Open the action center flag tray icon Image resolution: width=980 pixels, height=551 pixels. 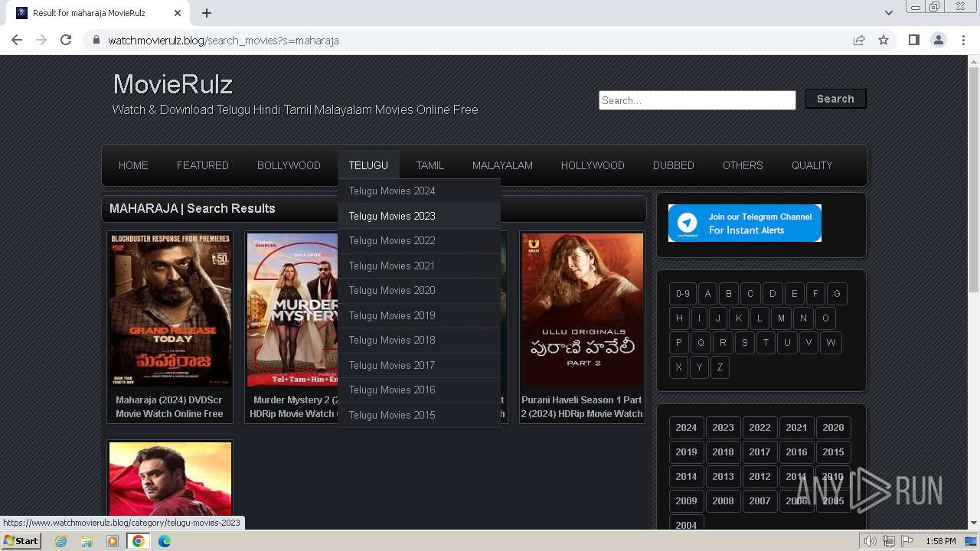[908, 541]
